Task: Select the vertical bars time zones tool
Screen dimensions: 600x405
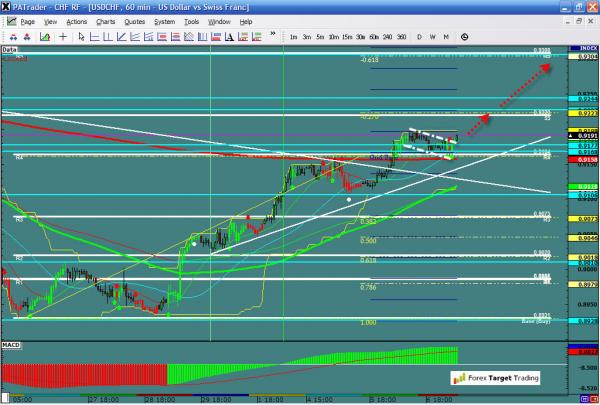Action: [x=202, y=37]
